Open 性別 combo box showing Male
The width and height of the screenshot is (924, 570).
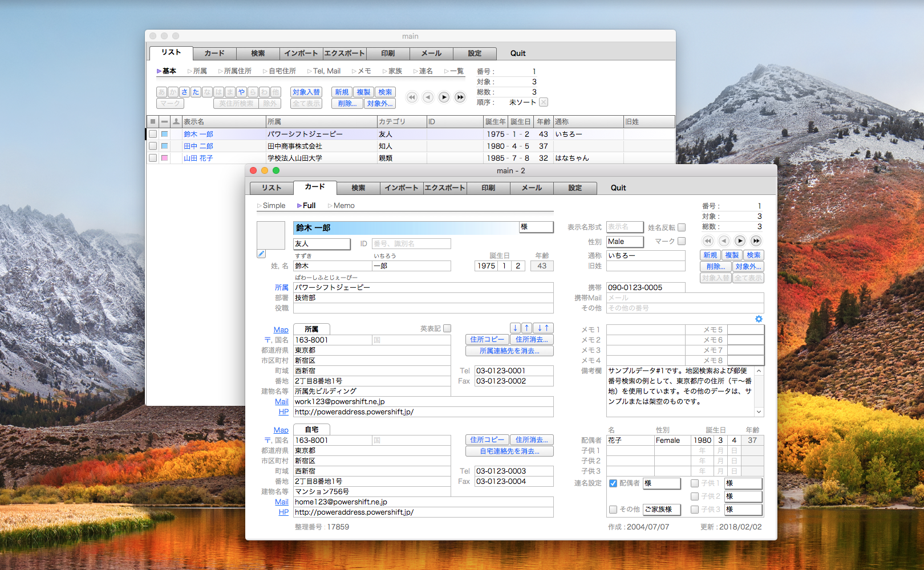[625, 242]
